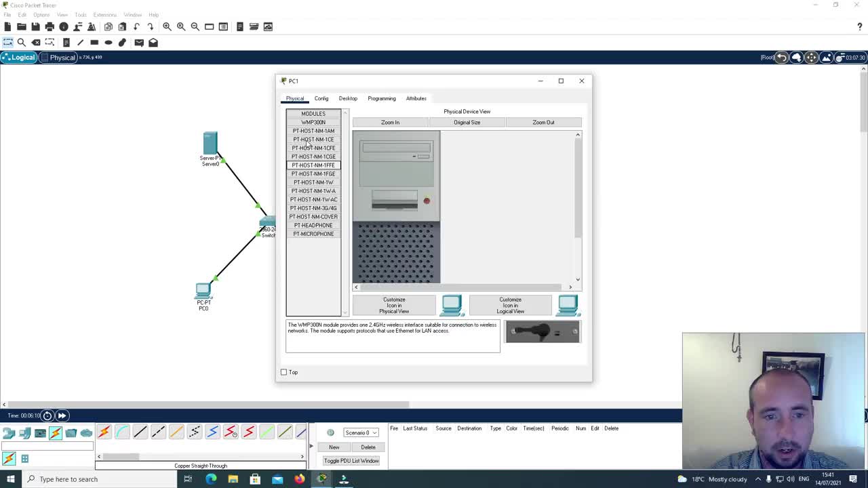Open a file with the folder icon

coord(22,26)
